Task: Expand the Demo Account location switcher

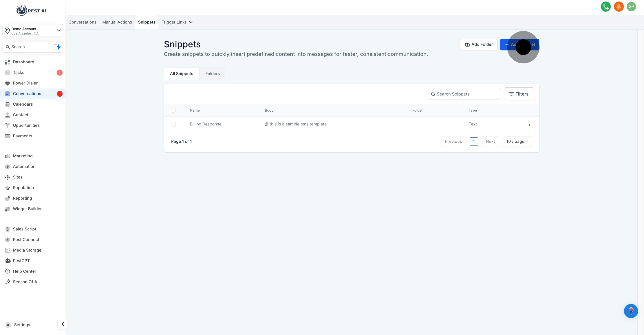Action: click(x=33, y=31)
